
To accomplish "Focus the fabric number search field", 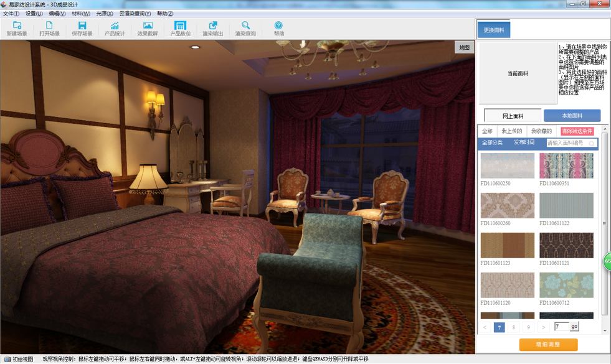I will 571,143.
